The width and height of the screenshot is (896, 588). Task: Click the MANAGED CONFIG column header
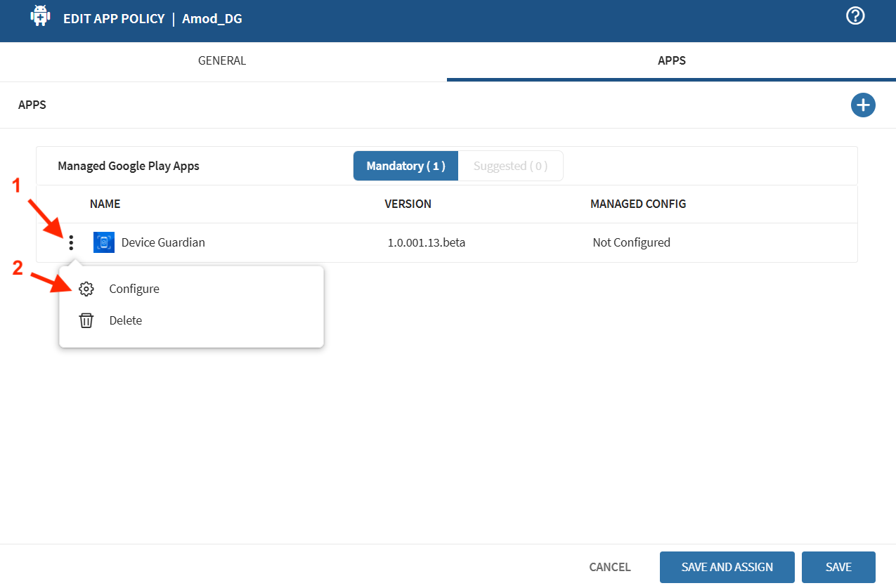coord(637,204)
